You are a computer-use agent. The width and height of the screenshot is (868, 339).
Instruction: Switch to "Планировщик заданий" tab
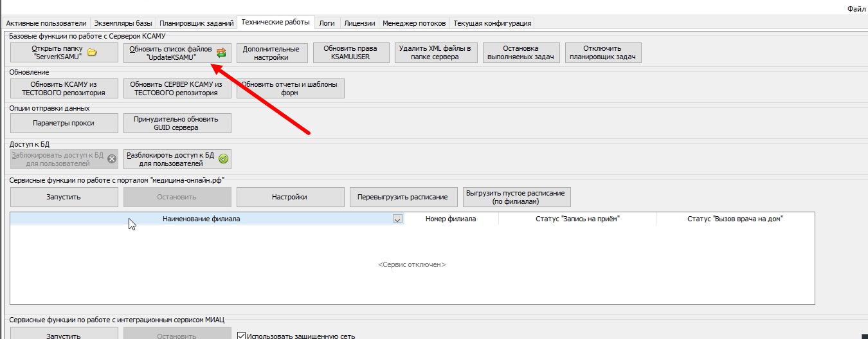(196, 23)
